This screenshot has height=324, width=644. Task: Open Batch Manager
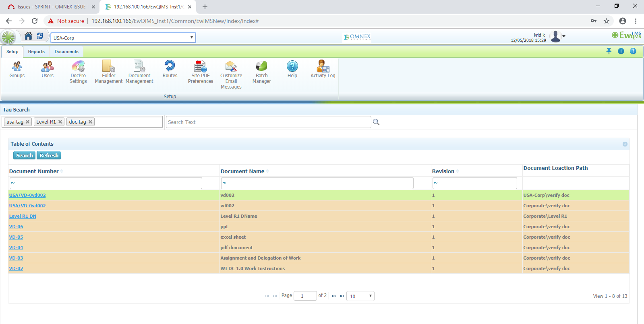(x=262, y=72)
